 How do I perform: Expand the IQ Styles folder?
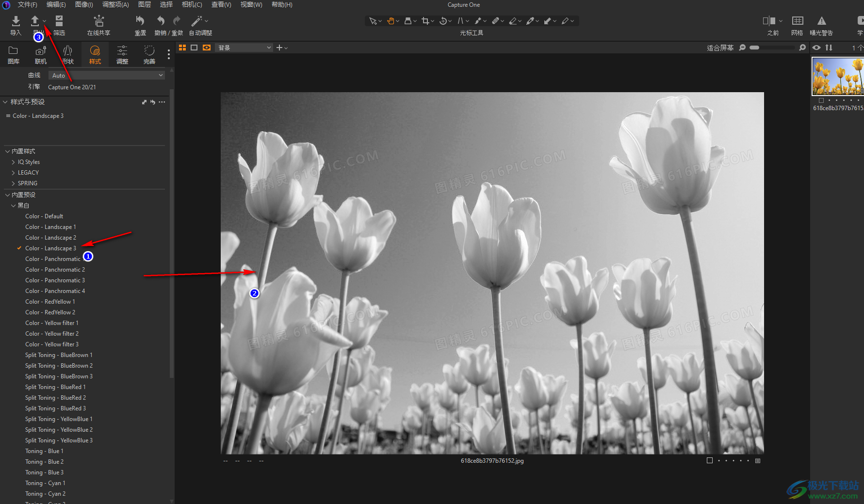29,162
